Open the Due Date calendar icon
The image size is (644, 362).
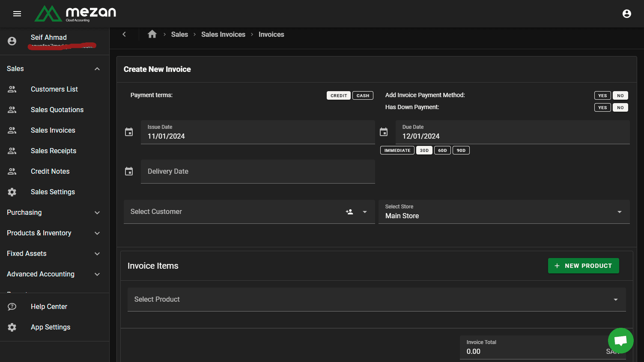pyautogui.click(x=384, y=132)
